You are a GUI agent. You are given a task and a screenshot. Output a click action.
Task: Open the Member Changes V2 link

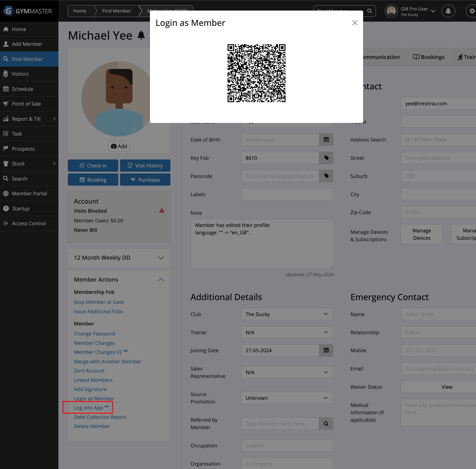(101, 352)
